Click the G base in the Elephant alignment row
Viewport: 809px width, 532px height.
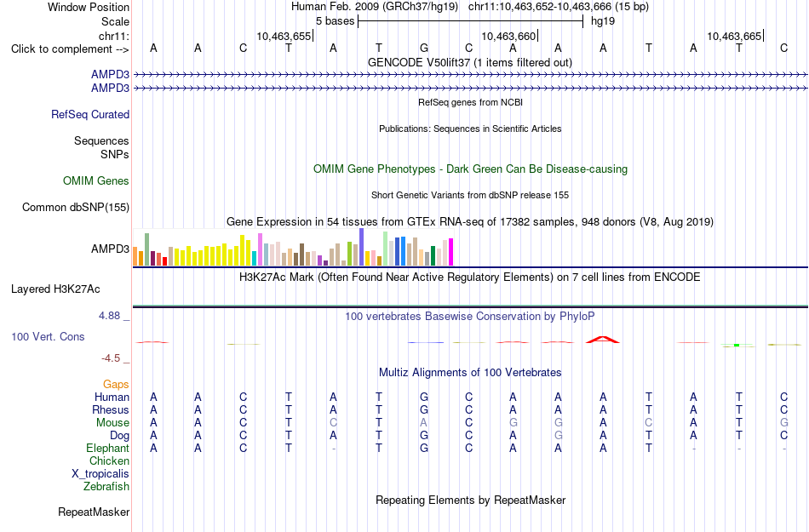coord(423,448)
